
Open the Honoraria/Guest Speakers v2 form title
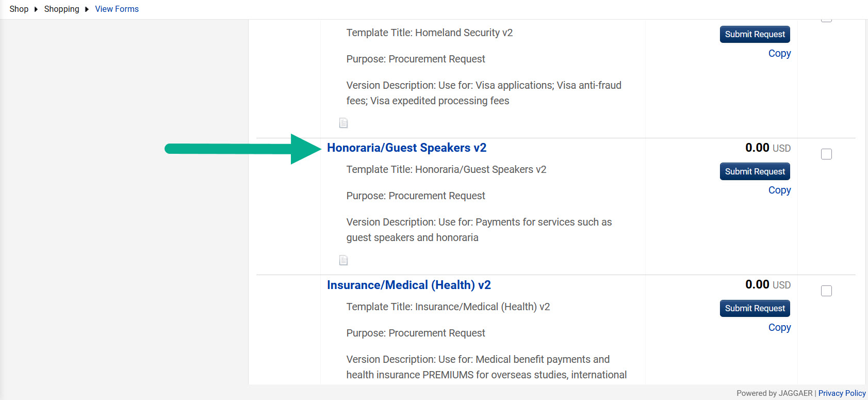(x=407, y=148)
